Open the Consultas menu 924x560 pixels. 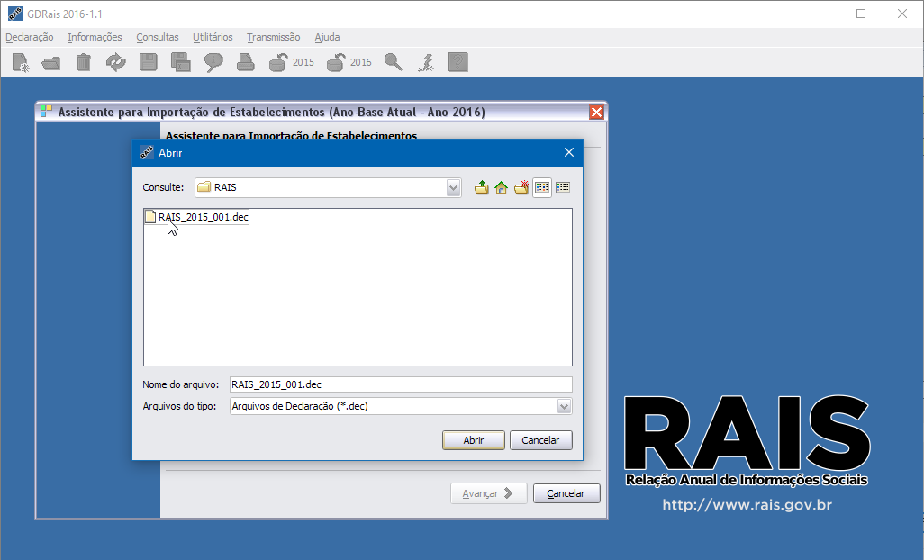(158, 37)
